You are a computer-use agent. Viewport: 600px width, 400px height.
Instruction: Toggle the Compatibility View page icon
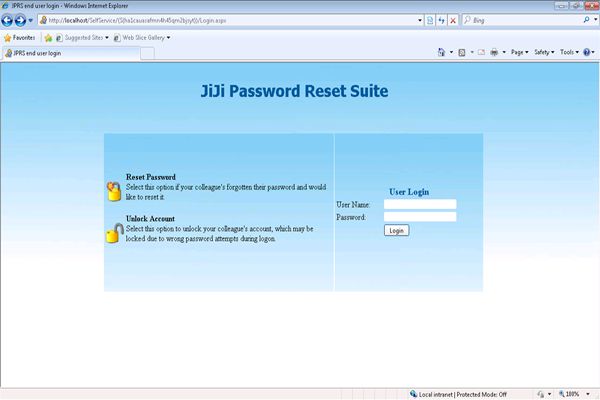point(430,20)
